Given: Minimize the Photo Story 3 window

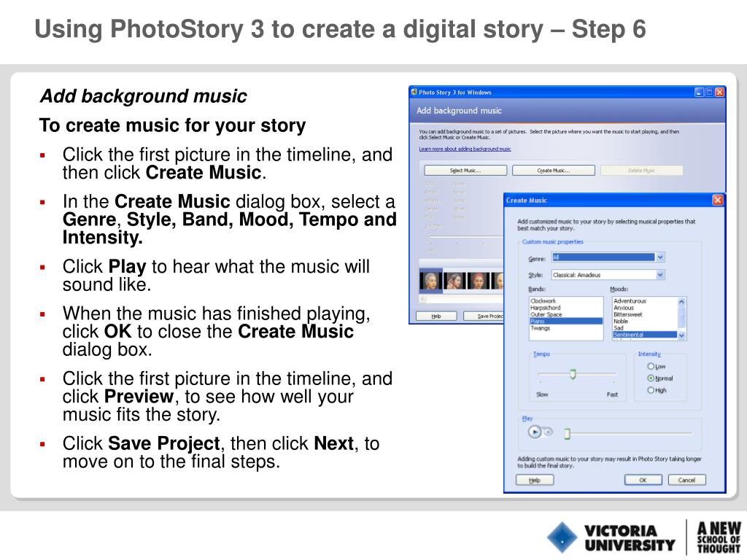Looking at the screenshot, I should click(699, 93).
